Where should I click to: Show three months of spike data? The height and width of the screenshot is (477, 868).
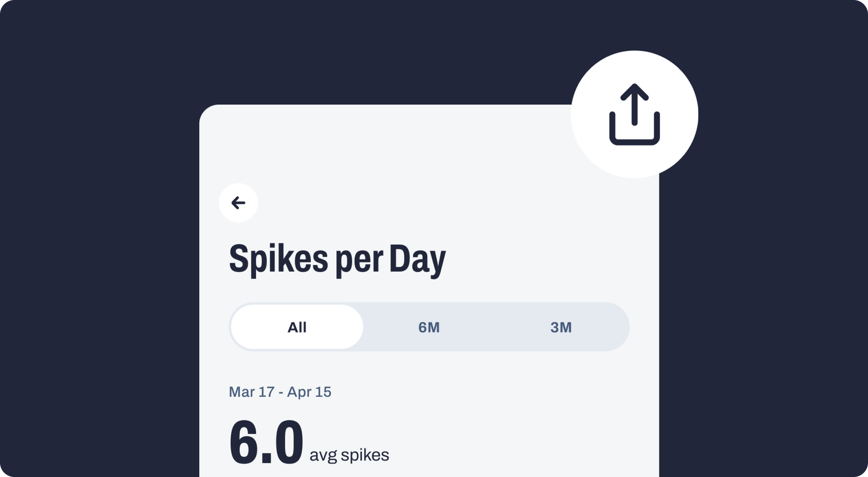561,327
